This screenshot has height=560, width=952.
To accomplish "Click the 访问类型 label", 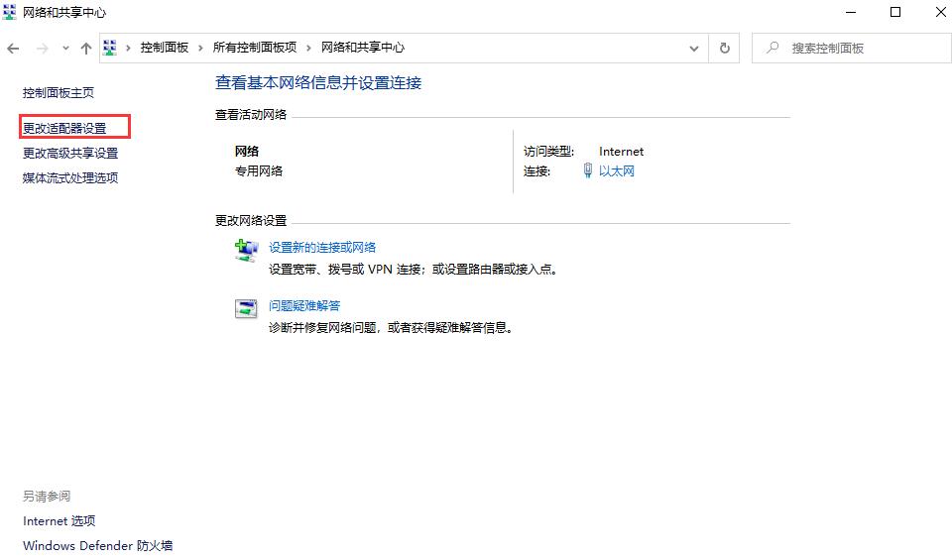I will coord(548,151).
